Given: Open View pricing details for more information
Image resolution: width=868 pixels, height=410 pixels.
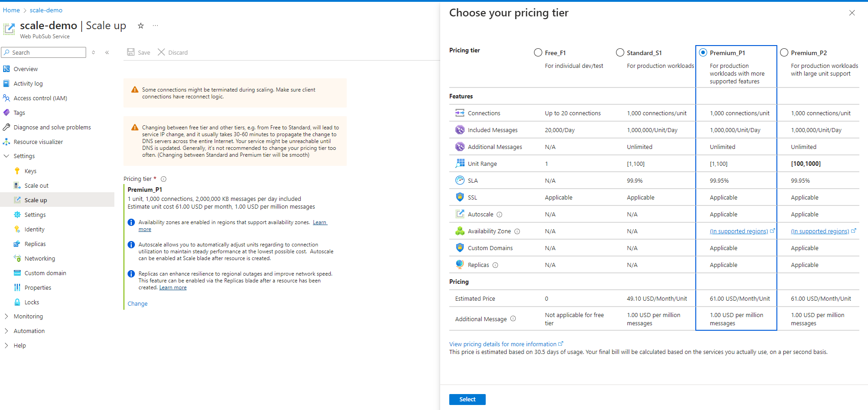Looking at the screenshot, I should (503, 344).
